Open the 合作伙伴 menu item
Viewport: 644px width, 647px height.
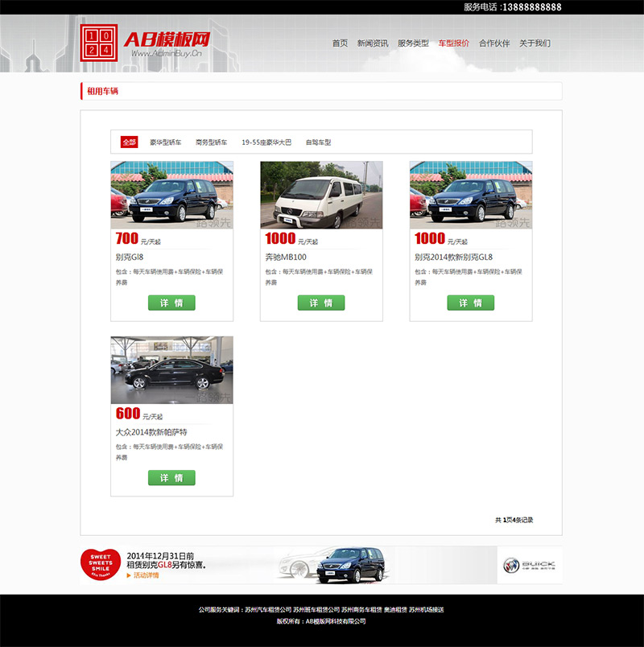(x=494, y=43)
